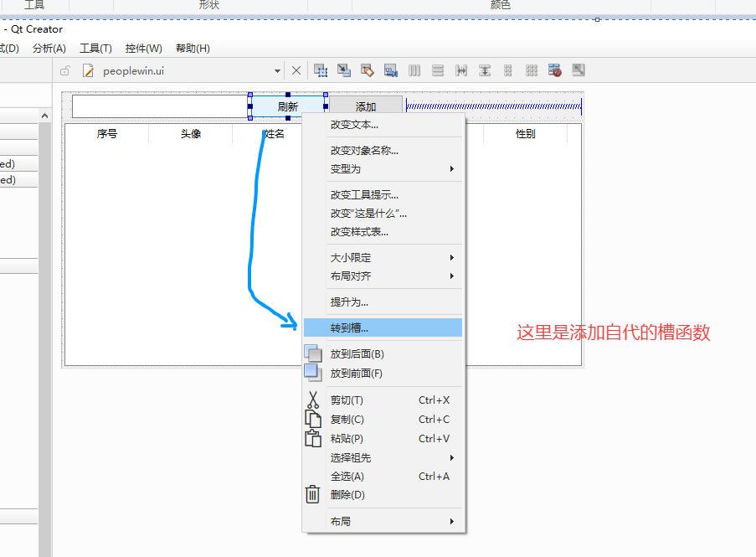Image resolution: width=756 pixels, height=557 pixels.
Task: Click the clipboard icon for 粘贴(P)
Action: coord(313,438)
